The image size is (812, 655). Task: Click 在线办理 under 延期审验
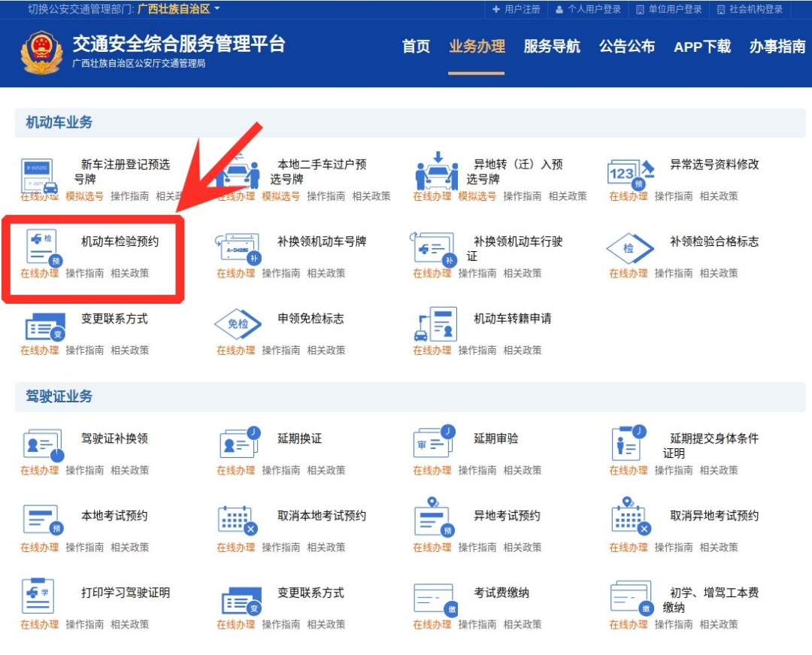432,471
